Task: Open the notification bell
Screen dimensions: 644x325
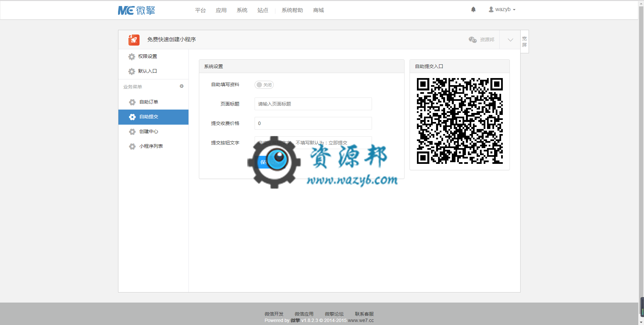Action: click(x=473, y=9)
